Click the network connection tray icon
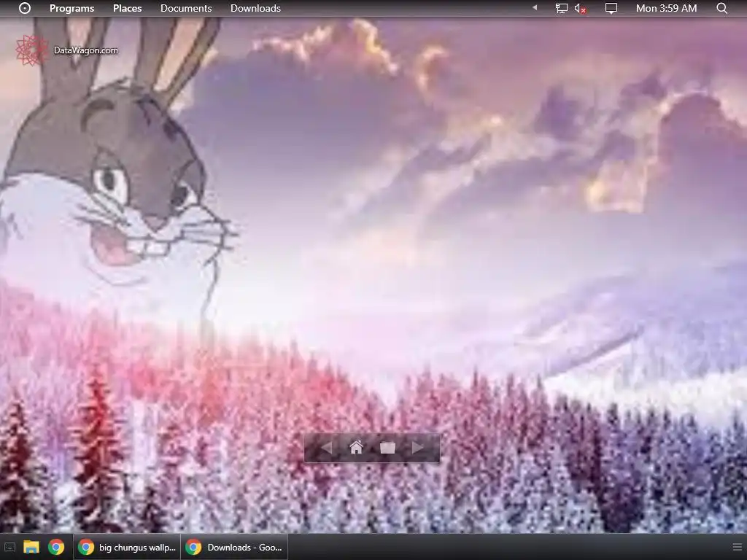This screenshot has width=747, height=560. pos(562,8)
